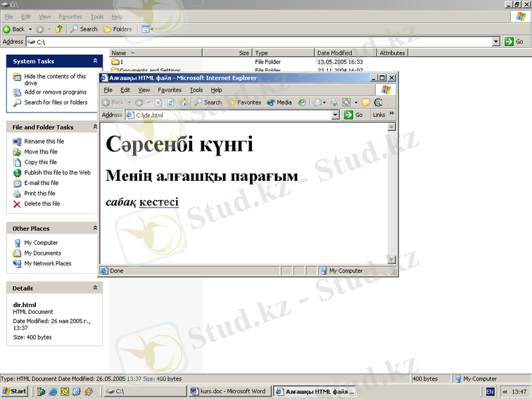Collapse the System Tasks panel
This screenshot has width=532, height=399.
tap(95, 61)
